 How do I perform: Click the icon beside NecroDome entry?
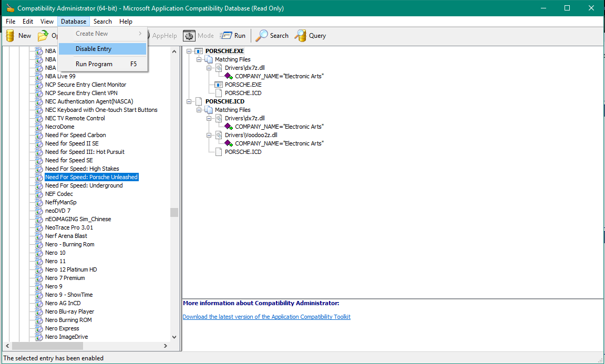click(x=39, y=127)
